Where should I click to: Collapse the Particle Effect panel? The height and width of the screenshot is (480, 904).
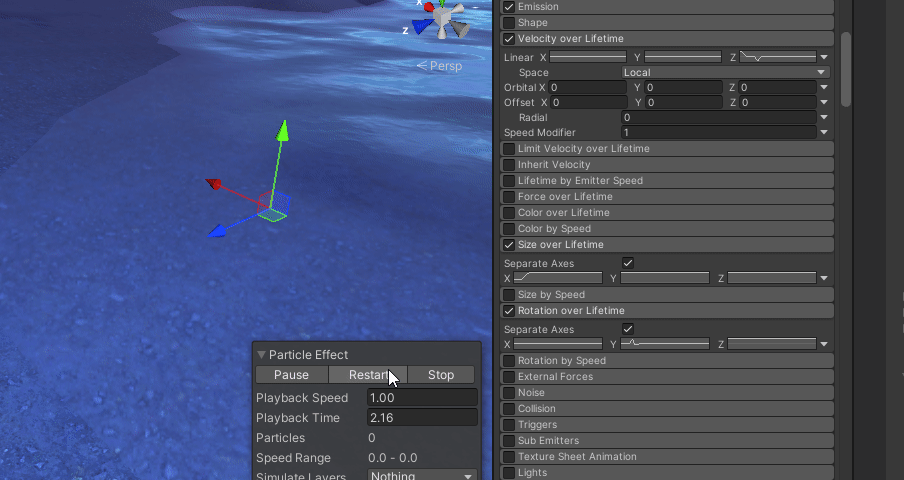262,355
